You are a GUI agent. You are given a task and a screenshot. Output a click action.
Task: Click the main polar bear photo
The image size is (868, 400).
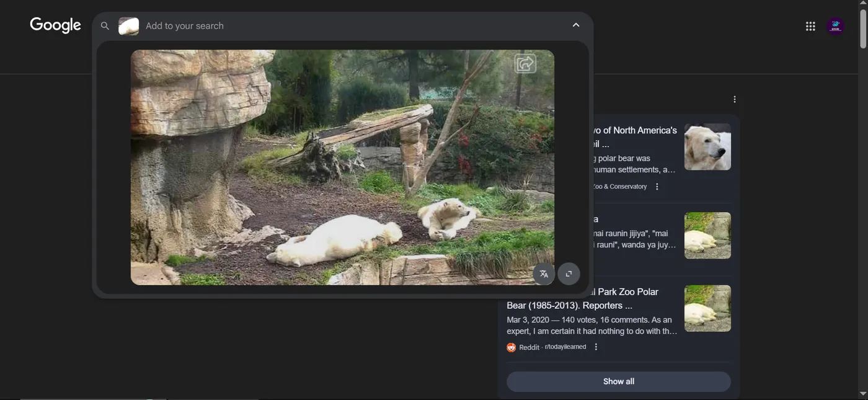342,167
